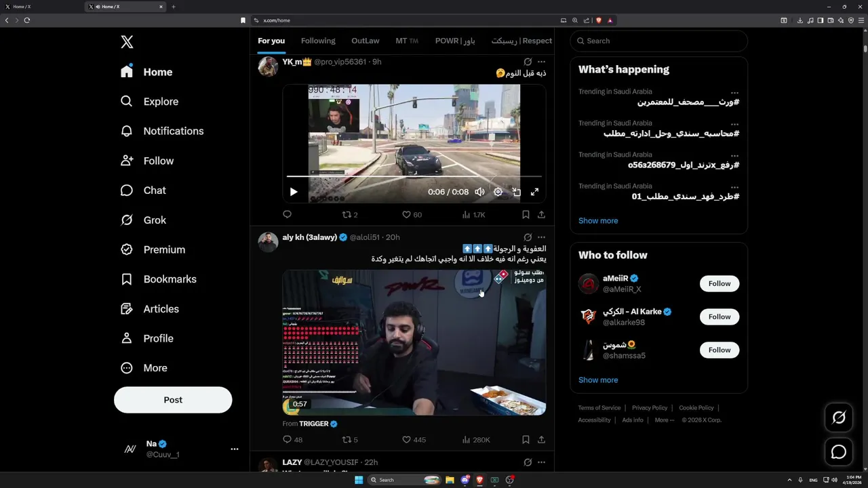This screenshot has height=488, width=868.
Task: Like the YK_m post with 60 likes
Action: (x=412, y=214)
